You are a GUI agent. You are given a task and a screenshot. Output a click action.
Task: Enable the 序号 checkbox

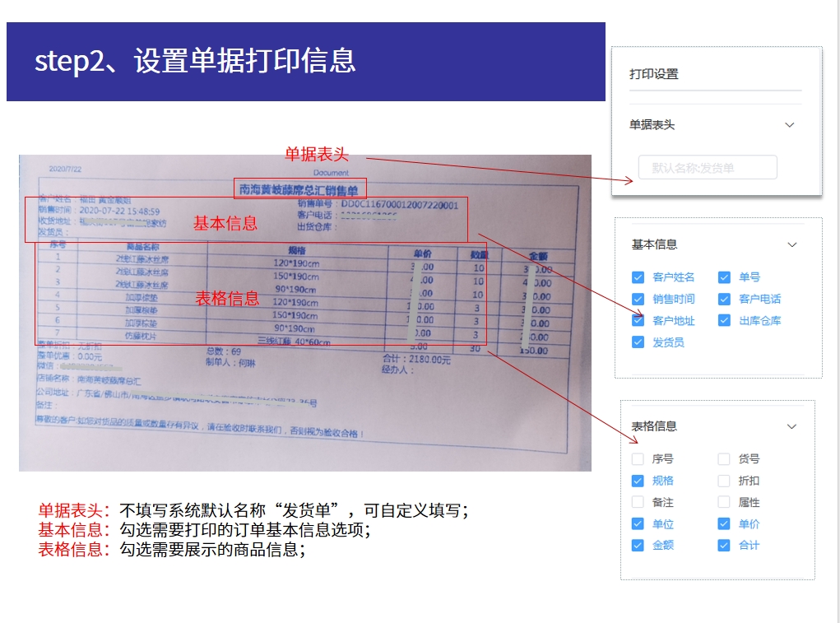click(x=638, y=459)
